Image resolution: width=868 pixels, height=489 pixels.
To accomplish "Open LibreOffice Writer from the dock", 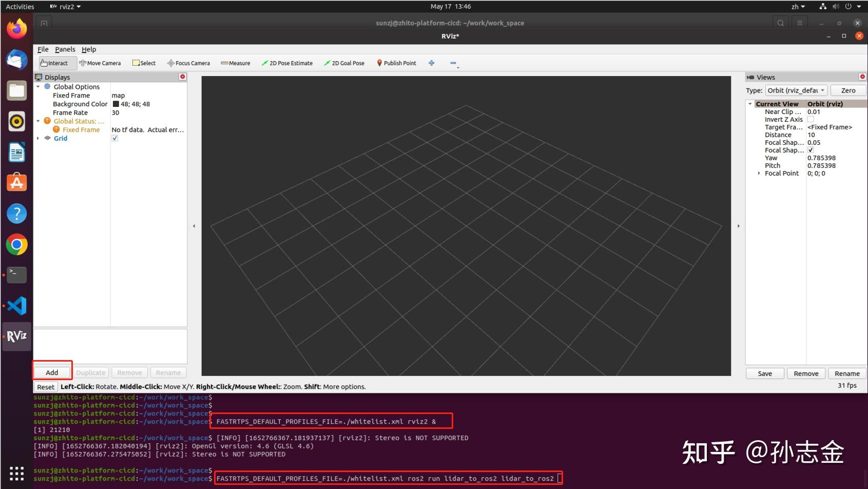I will [x=17, y=153].
